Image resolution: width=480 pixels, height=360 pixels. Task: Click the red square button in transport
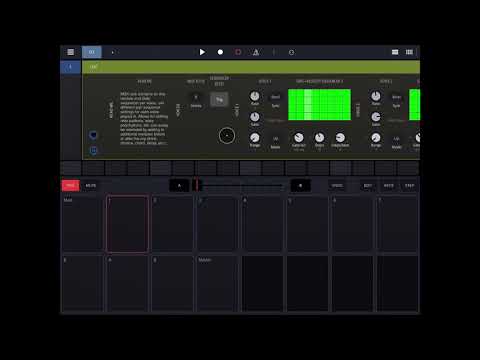coord(238,52)
